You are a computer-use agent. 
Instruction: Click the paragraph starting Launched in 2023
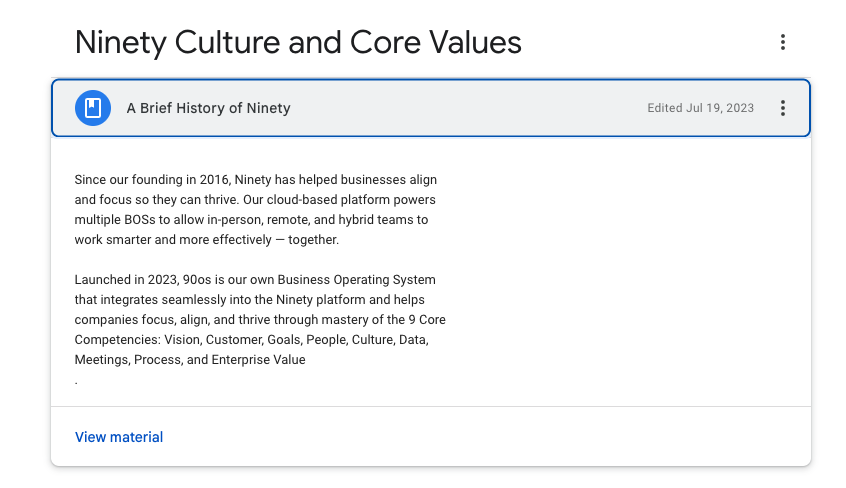pos(260,320)
